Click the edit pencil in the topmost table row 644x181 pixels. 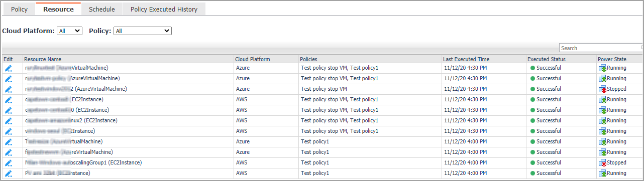[9, 68]
